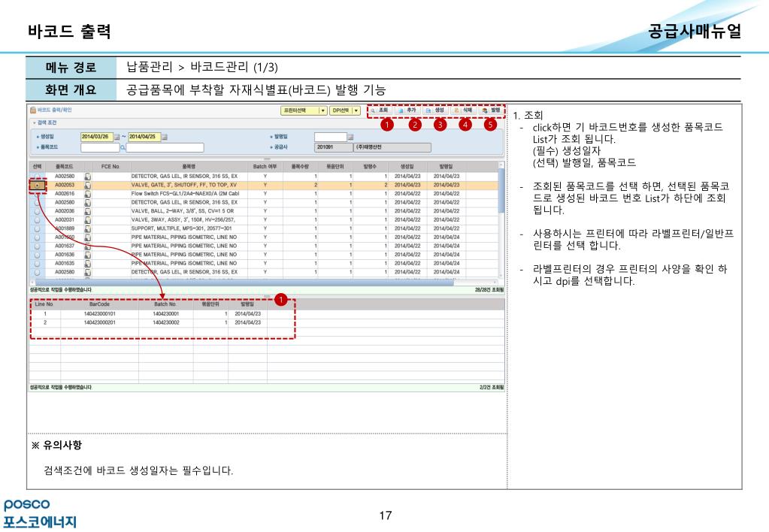Click the 조회 search button
The width and height of the screenshot is (769, 532).
coord(380,110)
